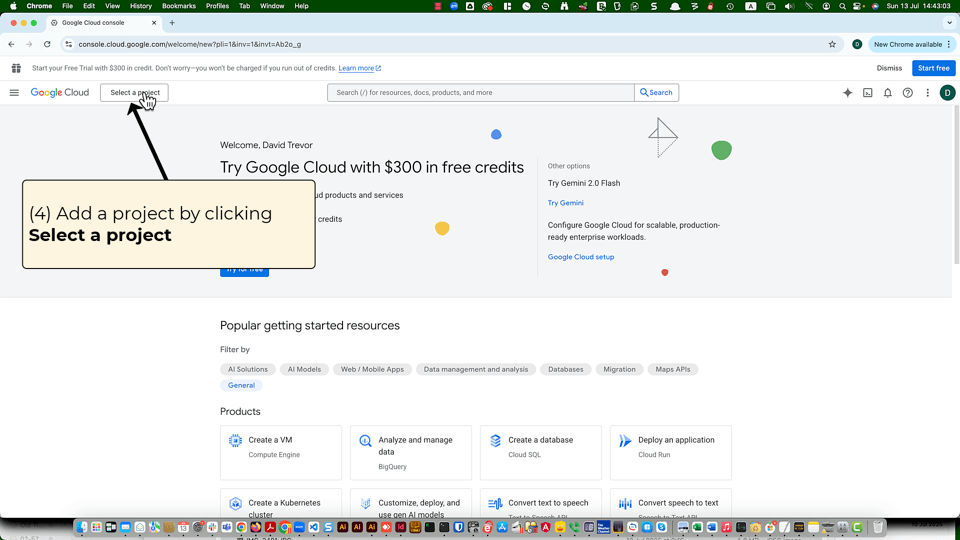Click the forward navigation arrow
The image size is (960, 540).
[x=29, y=44]
